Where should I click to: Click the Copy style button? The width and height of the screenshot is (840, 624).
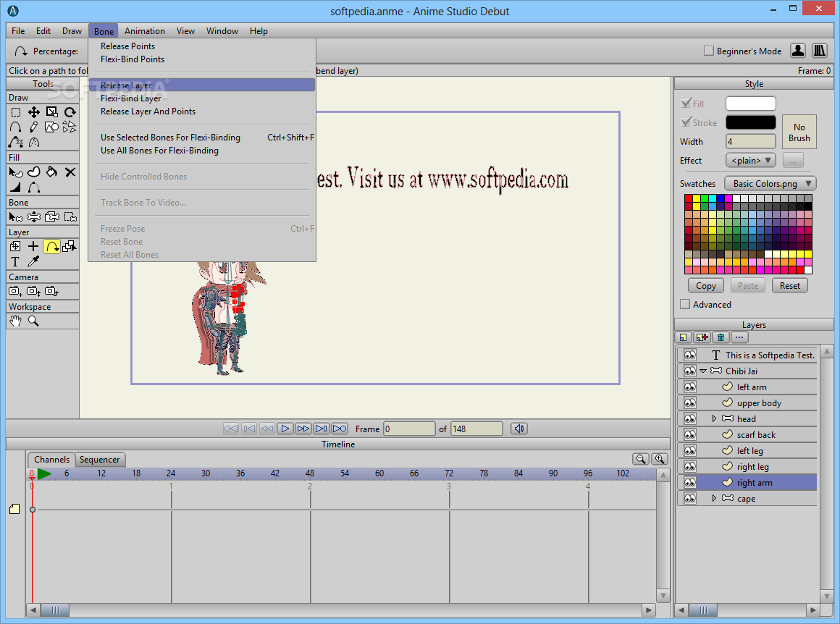click(705, 286)
